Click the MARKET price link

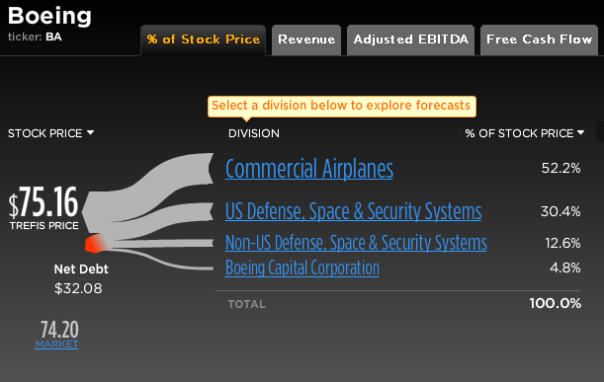[x=57, y=344]
